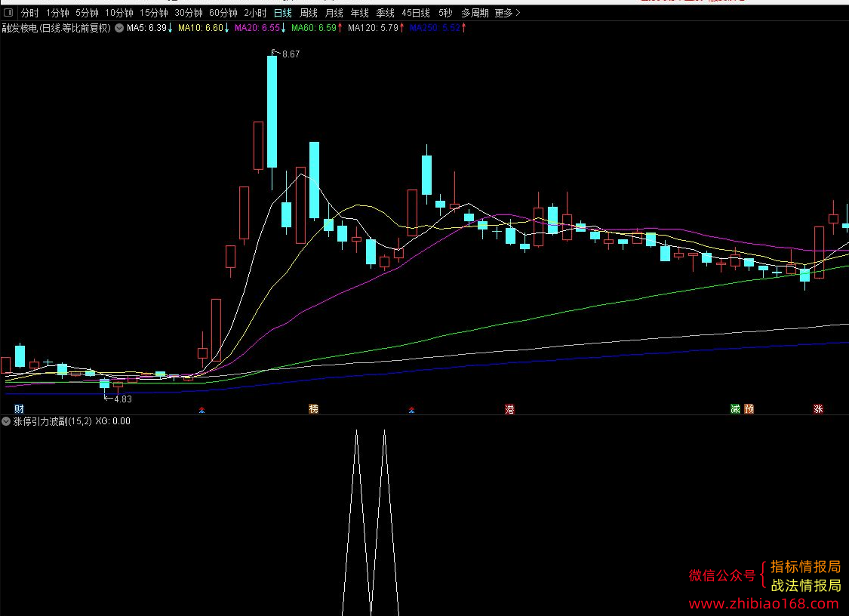849x616 pixels.
Task: Click the 4.83 low price label
Action: 123,399
